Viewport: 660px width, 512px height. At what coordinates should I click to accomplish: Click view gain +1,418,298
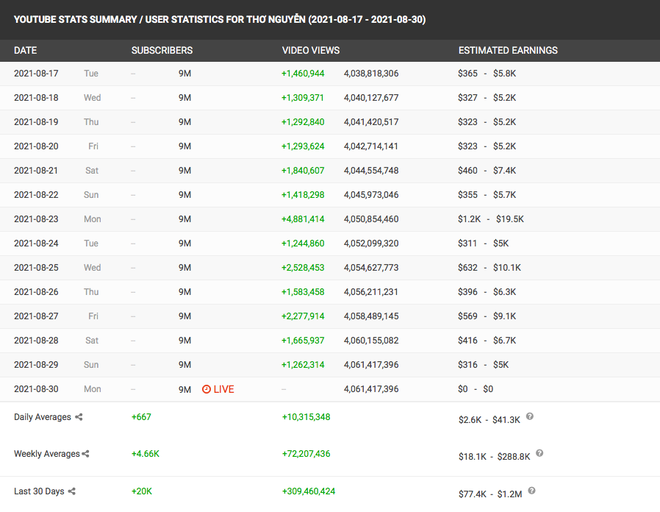[303, 195]
